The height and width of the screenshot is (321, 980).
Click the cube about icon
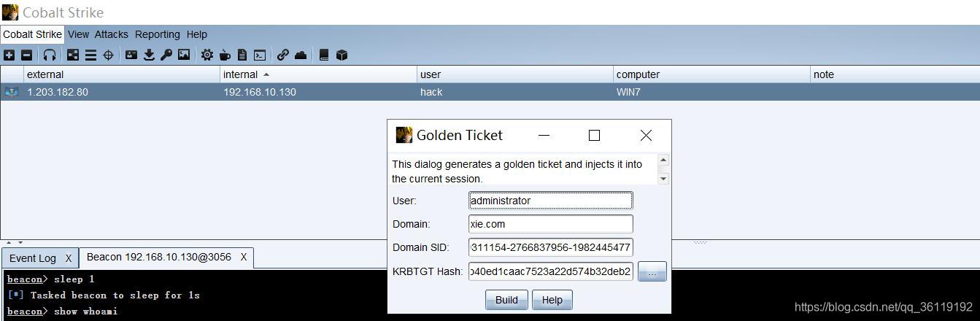point(342,55)
